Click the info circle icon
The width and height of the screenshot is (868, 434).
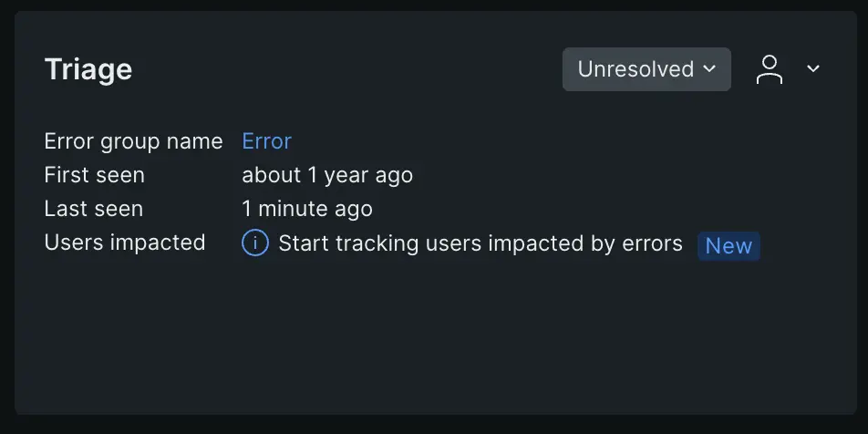pos(254,243)
